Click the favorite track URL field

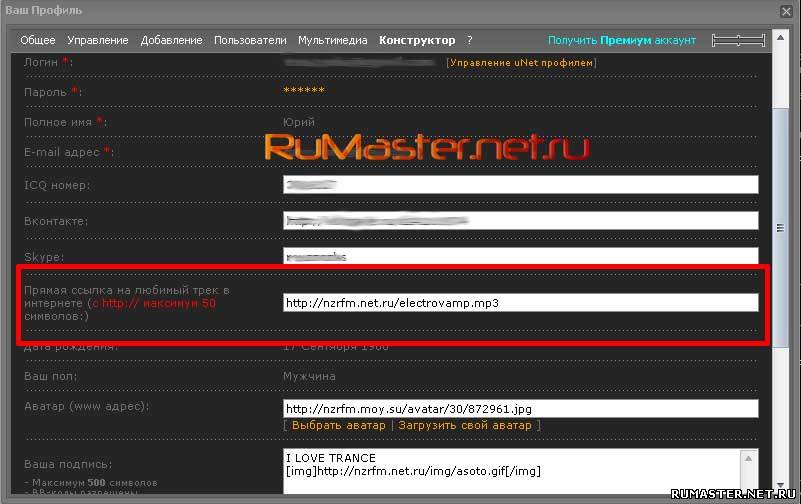click(521, 303)
